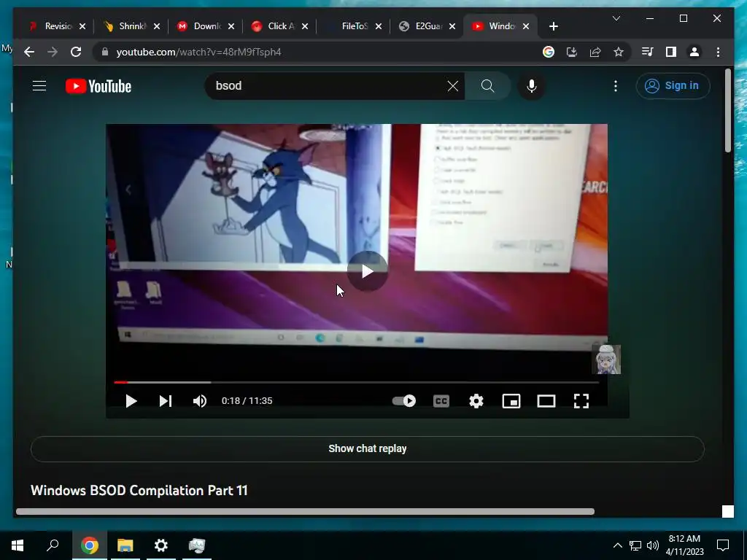The image size is (747, 560).
Task: Click the address bar URL
Action: tap(198, 52)
